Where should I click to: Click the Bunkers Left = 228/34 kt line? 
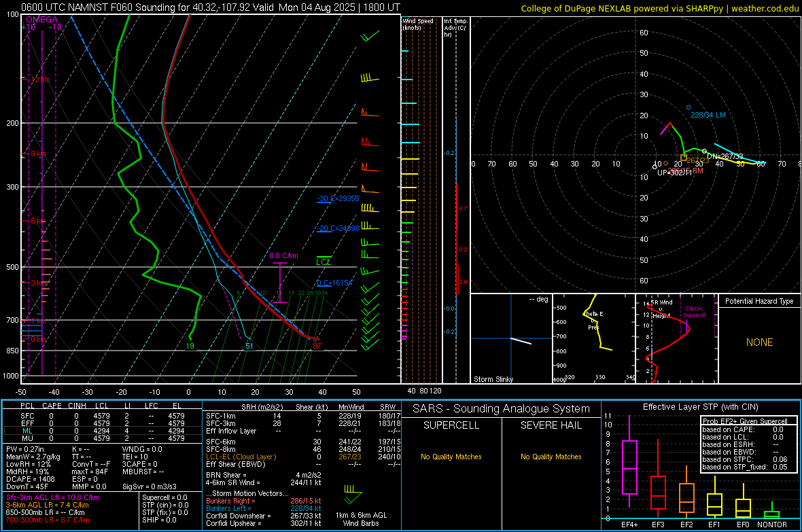[x=264, y=508]
